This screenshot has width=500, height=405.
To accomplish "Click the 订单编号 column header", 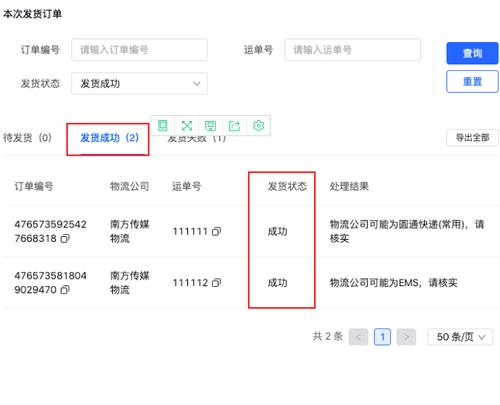I will [x=34, y=186].
